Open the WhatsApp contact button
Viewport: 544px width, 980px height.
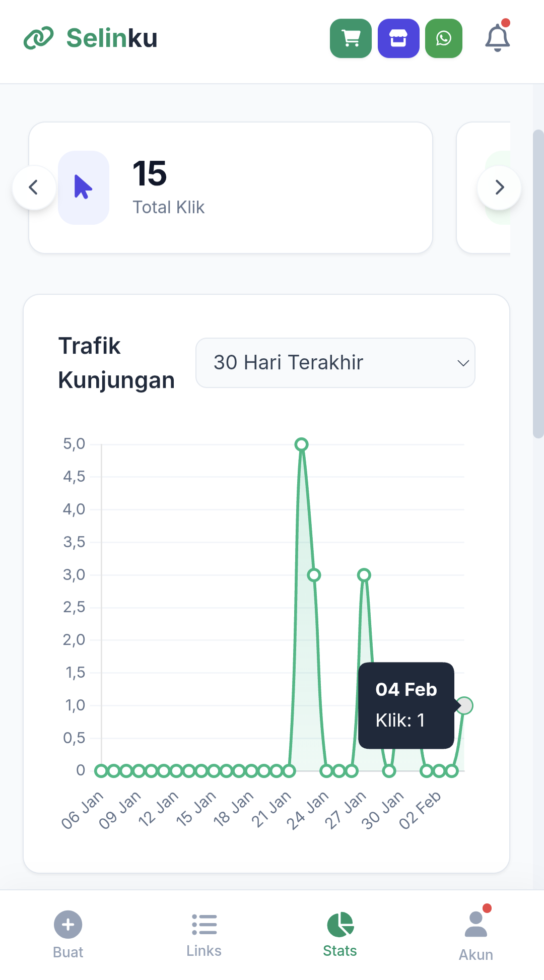pyautogui.click(x=444, y=38)
